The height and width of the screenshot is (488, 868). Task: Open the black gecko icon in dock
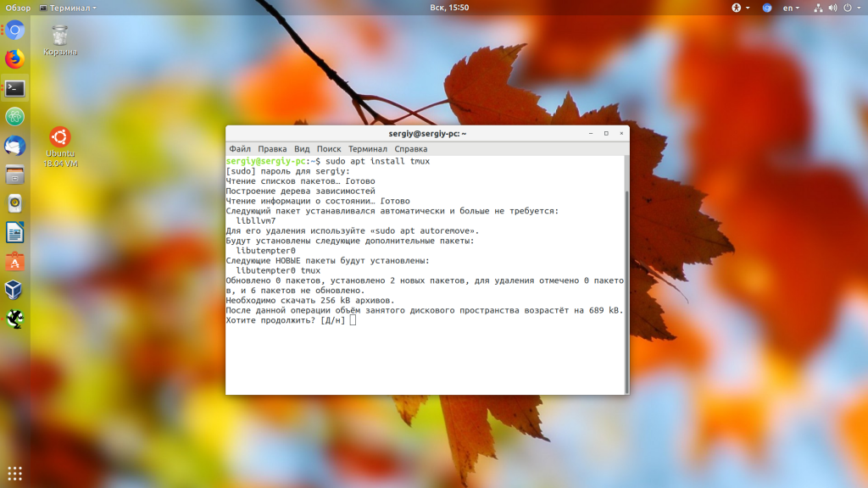tap(15, 319)
